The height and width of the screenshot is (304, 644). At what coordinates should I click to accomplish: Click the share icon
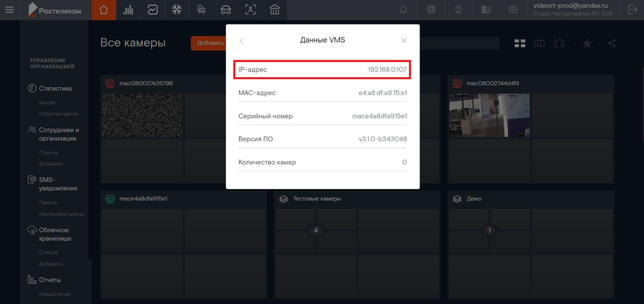(x=612, y=43)
